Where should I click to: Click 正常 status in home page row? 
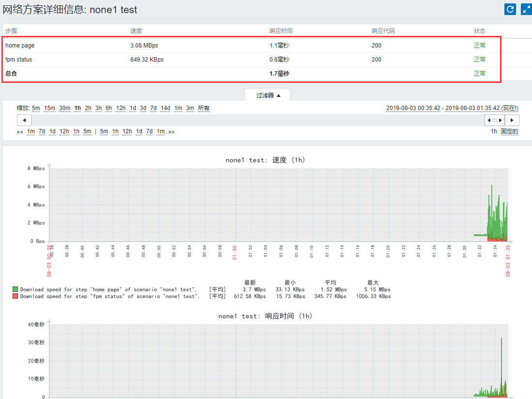pos(479,46)
